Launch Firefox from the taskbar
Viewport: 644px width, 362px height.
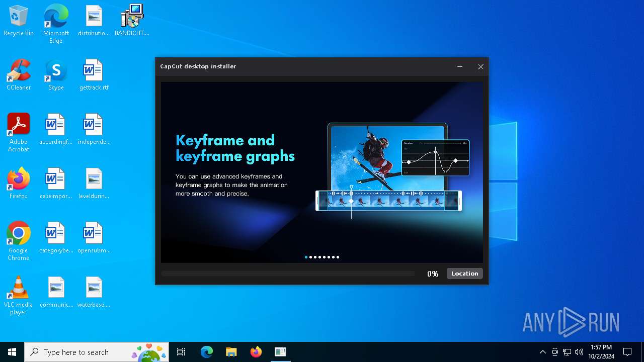coord(256,352)
